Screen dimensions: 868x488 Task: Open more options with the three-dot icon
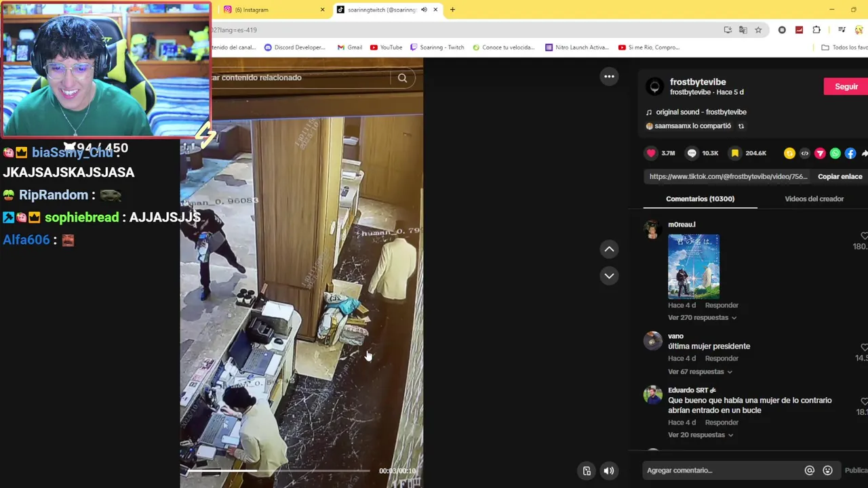609,77
